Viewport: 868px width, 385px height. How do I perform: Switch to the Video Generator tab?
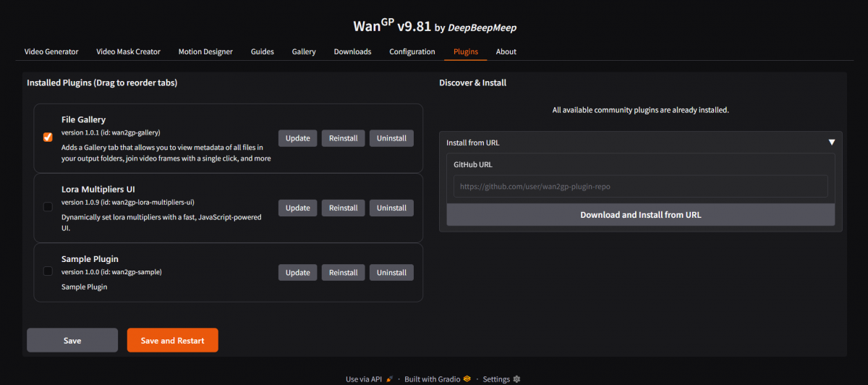coord(51,51)
